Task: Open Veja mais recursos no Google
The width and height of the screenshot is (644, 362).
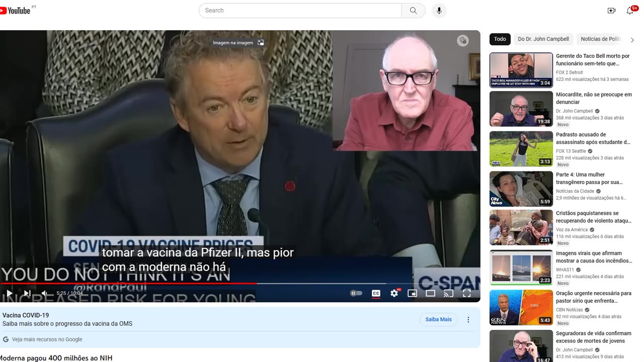Action: click(x=47, y=339)
